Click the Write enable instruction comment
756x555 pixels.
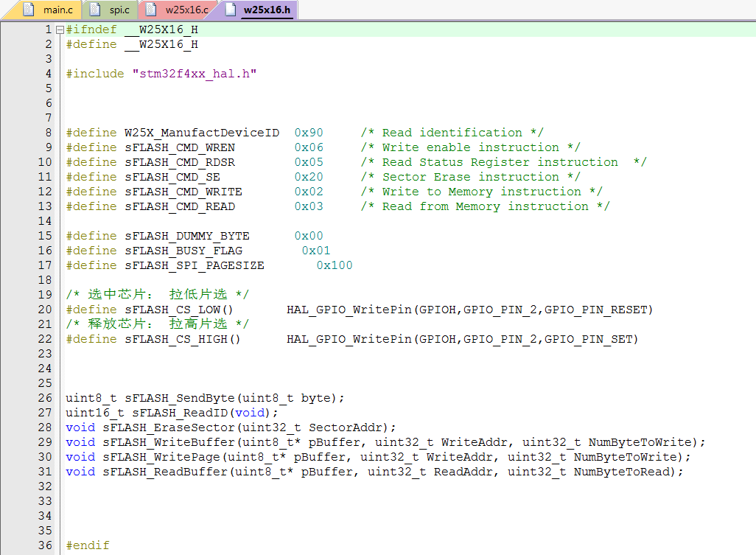coord(471,147)
